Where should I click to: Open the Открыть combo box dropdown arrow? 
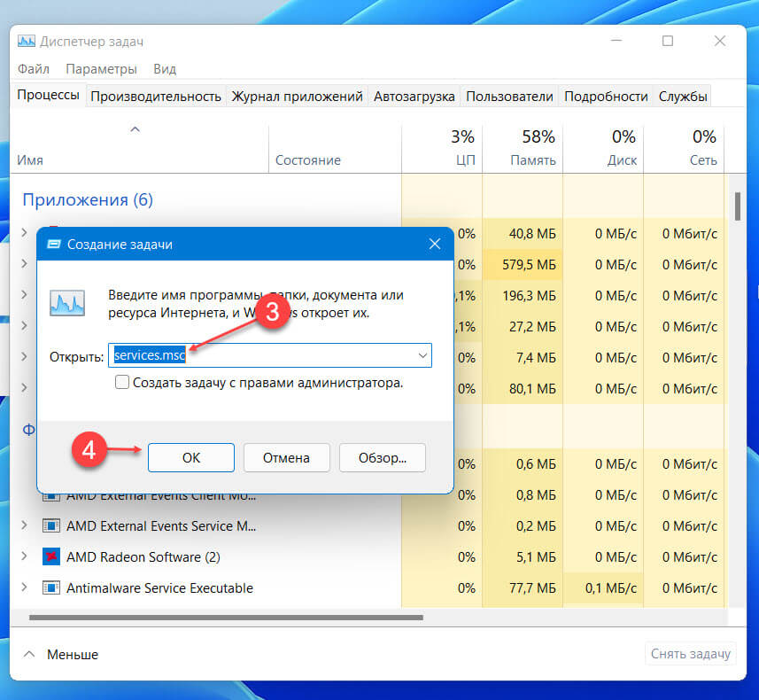422,355
